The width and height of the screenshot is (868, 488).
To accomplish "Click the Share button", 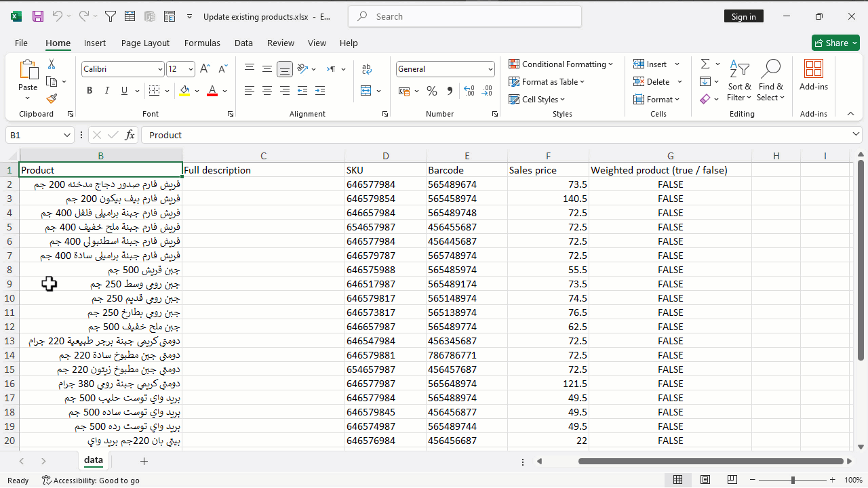I will point(835,43).
